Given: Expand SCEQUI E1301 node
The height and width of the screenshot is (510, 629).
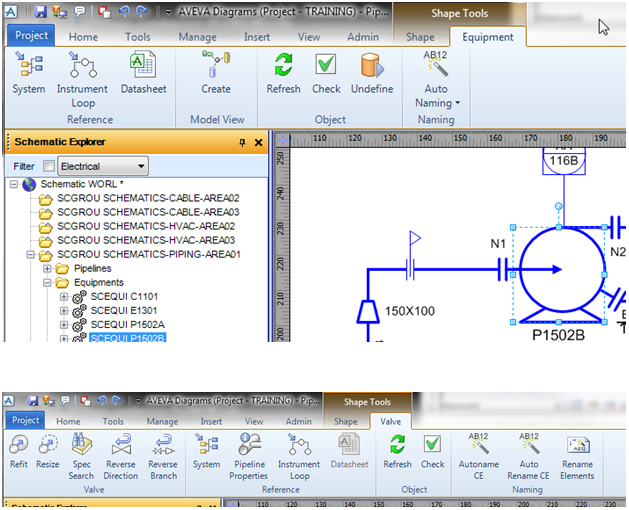Looking at the screenshot, I should (x=64, y=311).
